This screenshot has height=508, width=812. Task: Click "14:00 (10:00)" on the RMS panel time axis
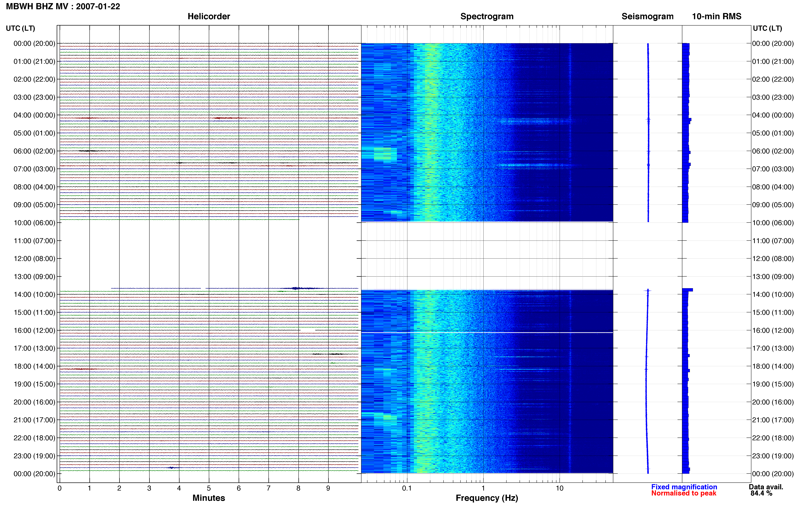click(773, 294)
